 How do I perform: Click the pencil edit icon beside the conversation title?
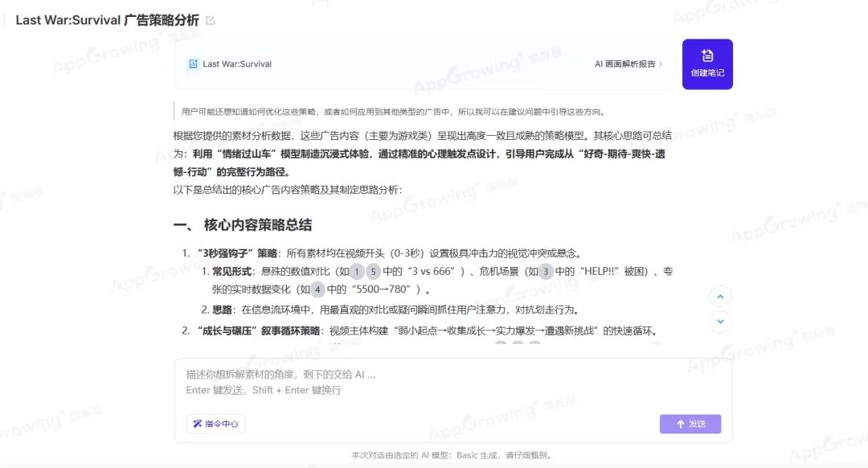click(211, 18)
